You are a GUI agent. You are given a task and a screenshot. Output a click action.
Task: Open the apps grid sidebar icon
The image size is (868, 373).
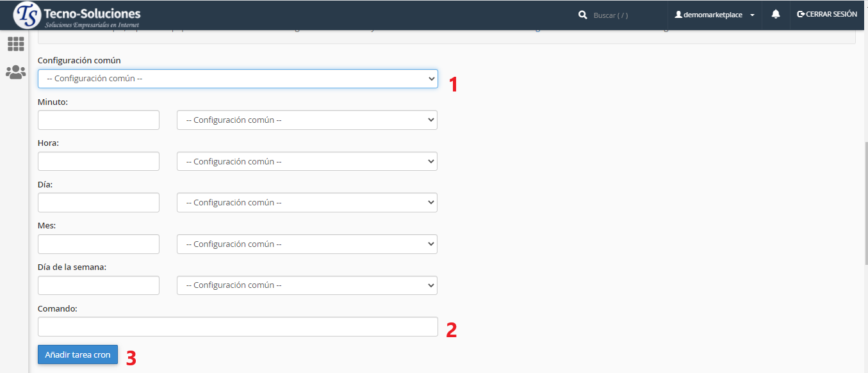15,44
